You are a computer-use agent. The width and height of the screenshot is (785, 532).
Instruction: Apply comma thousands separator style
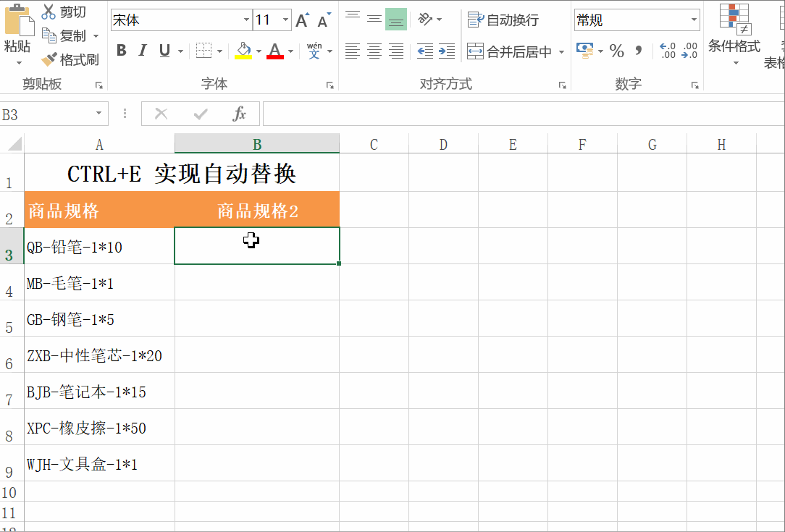pyautogui.click(x=638, y=51)
